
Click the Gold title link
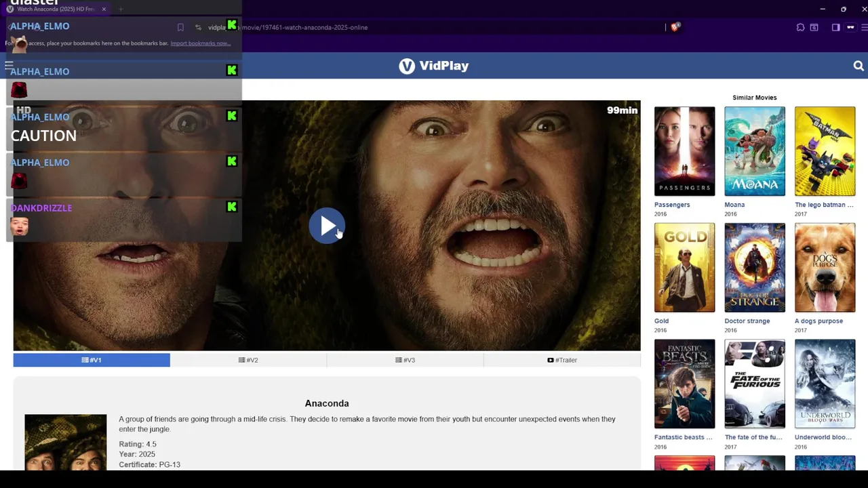coord(661,321)
